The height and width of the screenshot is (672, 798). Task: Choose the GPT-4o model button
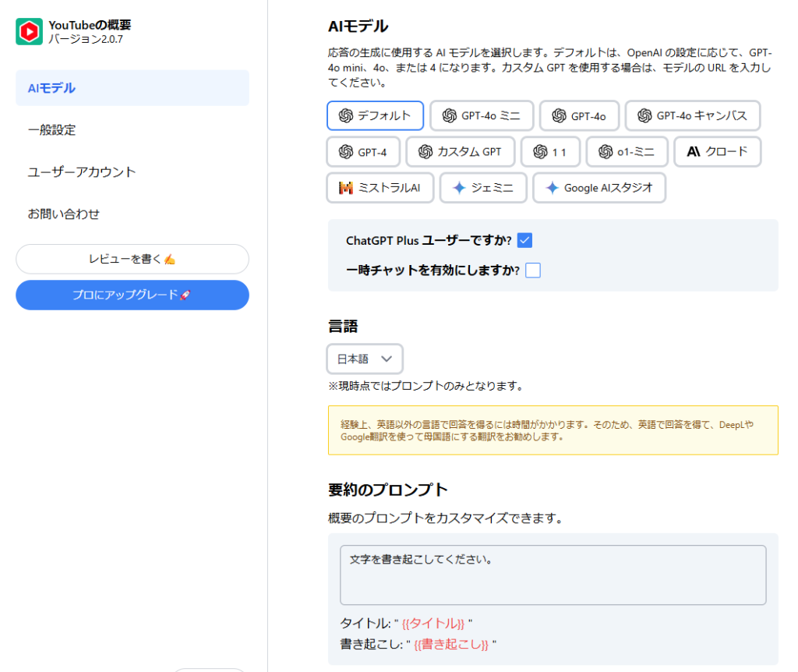coord(579,115)
